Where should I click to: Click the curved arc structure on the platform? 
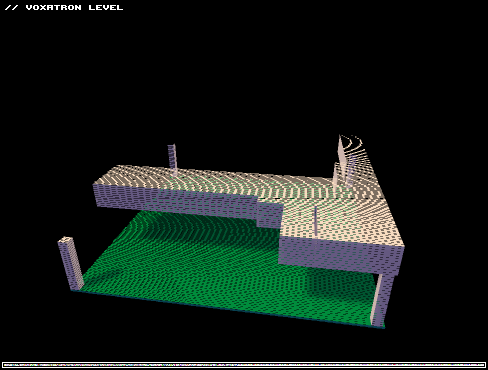[x=358, y=157]
